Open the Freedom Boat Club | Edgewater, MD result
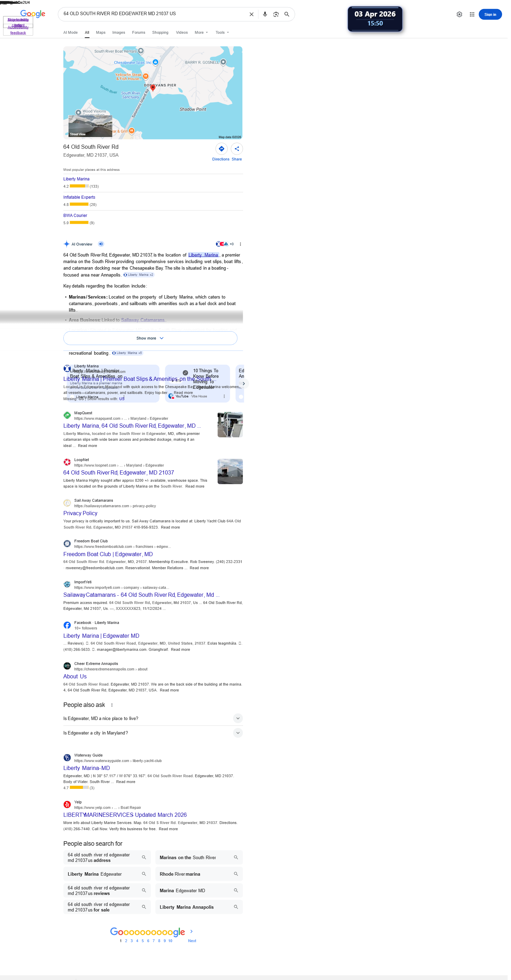 pos(108,555)
